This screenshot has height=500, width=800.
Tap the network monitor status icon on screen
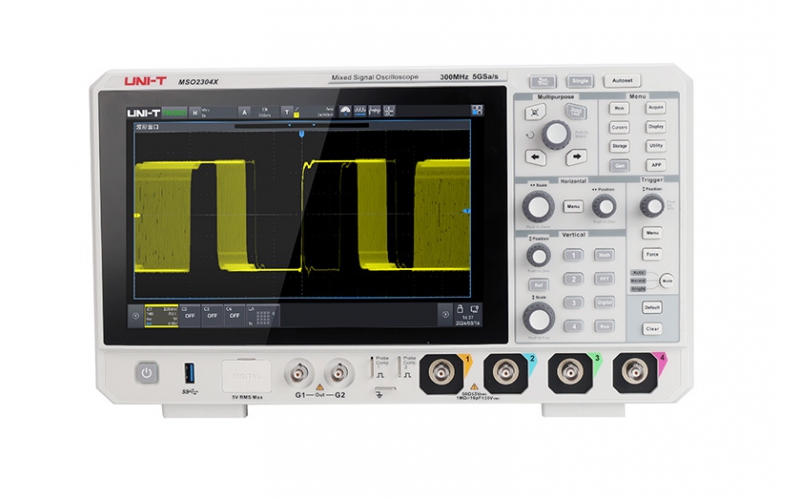[x=474, y=309]
